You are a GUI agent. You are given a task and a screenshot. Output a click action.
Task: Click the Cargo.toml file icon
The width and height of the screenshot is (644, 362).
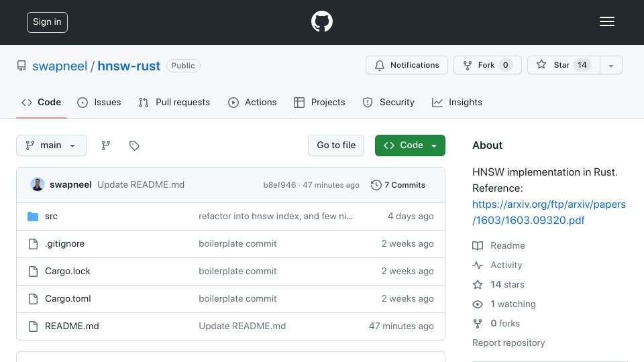(x=33, y=299)
